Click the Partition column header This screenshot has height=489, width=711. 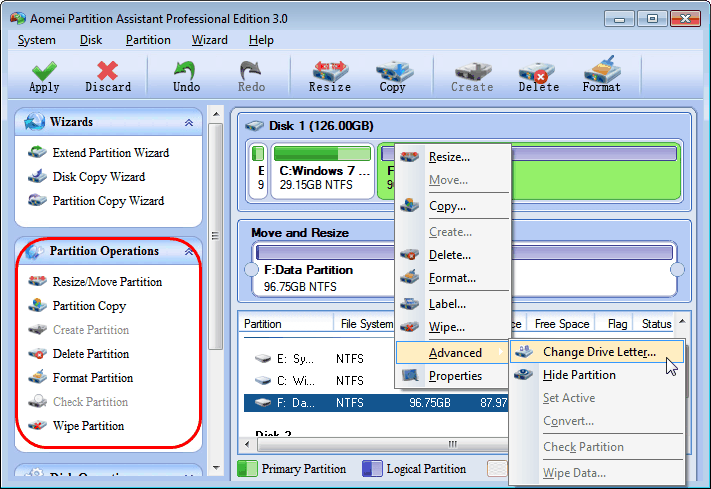[287, 324]
